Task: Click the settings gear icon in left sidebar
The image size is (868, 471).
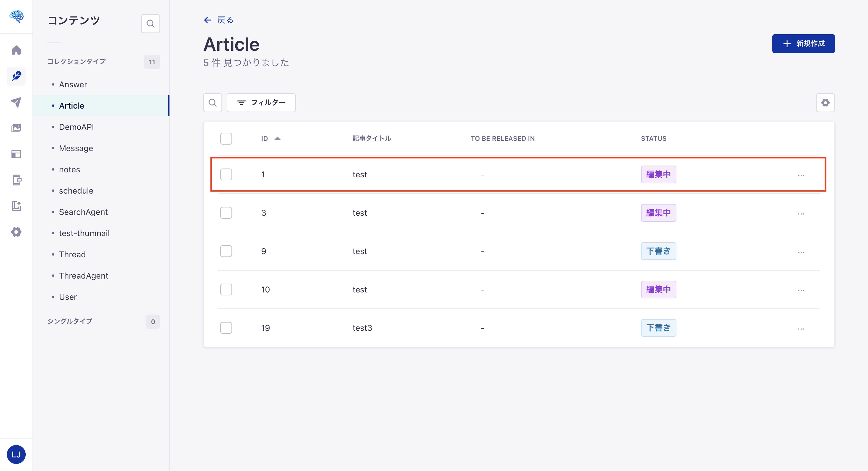Action: [16, 232]
